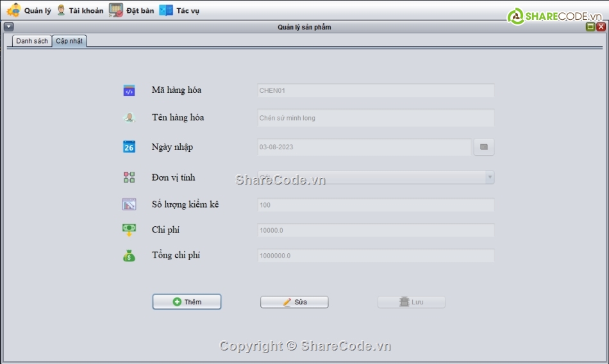Switch to the Danh sách tab

(x=32, y=41)
